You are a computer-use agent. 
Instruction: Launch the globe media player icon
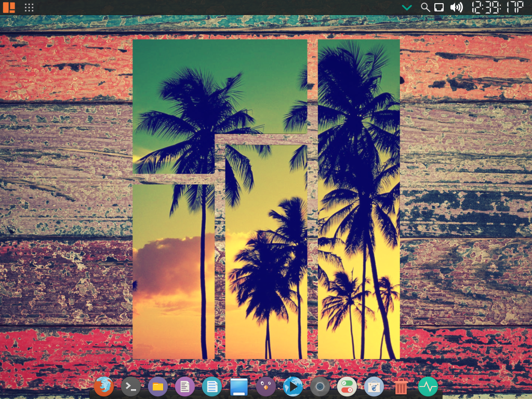click(x=293, y=387)
